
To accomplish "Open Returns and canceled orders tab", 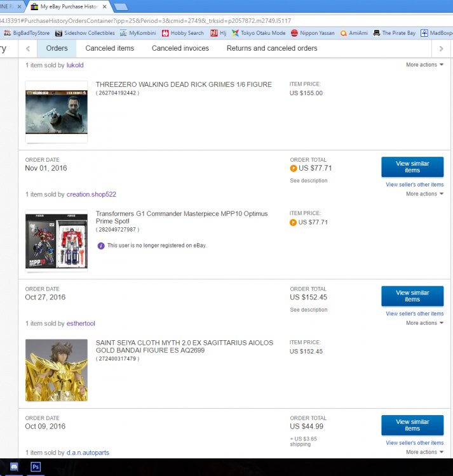I will [272, 48].
